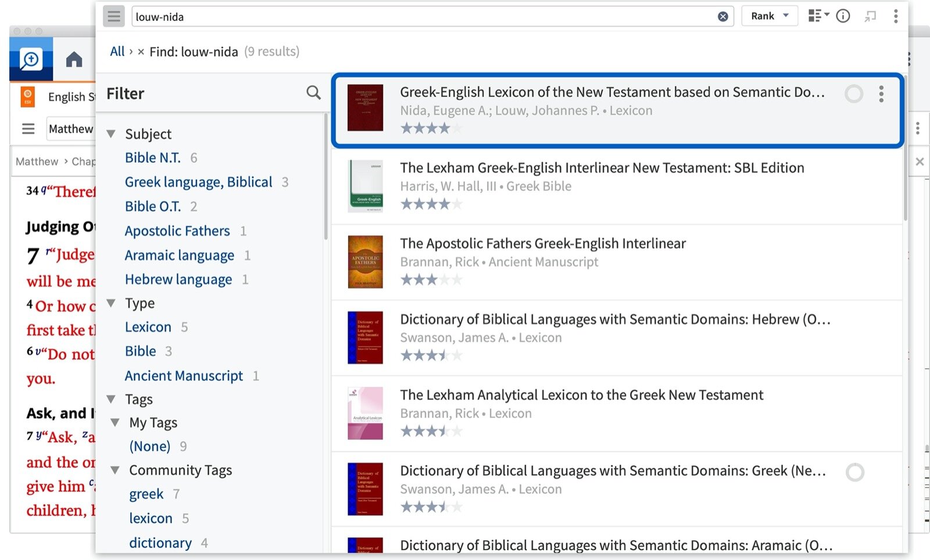Click the open in floating window icon

click(870, 16)
